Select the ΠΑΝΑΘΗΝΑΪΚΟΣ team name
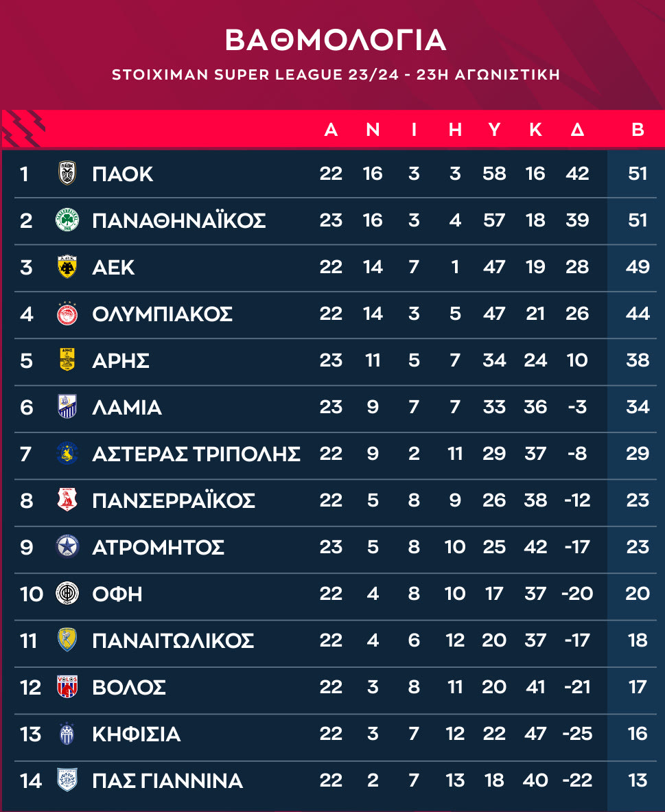 point(178,220)
